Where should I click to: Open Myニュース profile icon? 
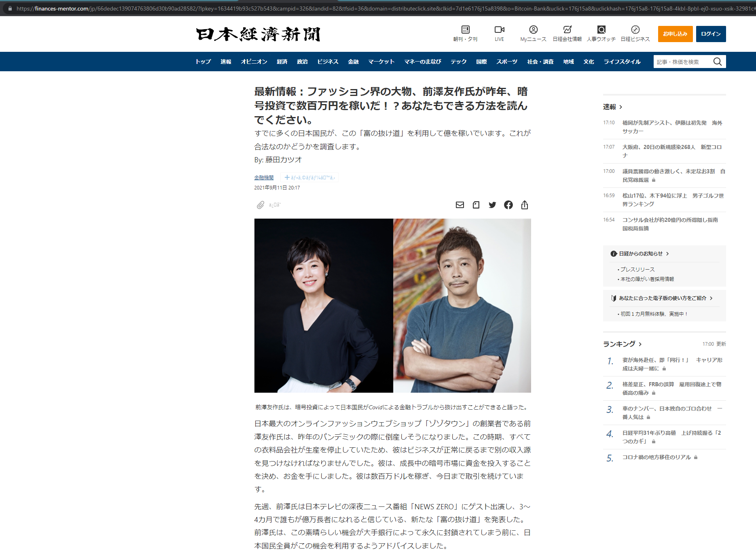point(533,30)
